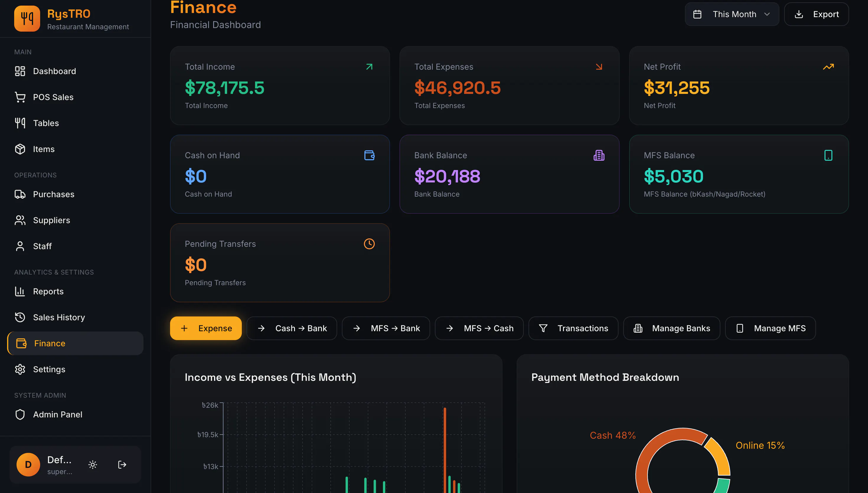The width and height of the screenshot is (868, 493).
Task: Click the POS Sales cart icon
Action: (x=20, y=97)
